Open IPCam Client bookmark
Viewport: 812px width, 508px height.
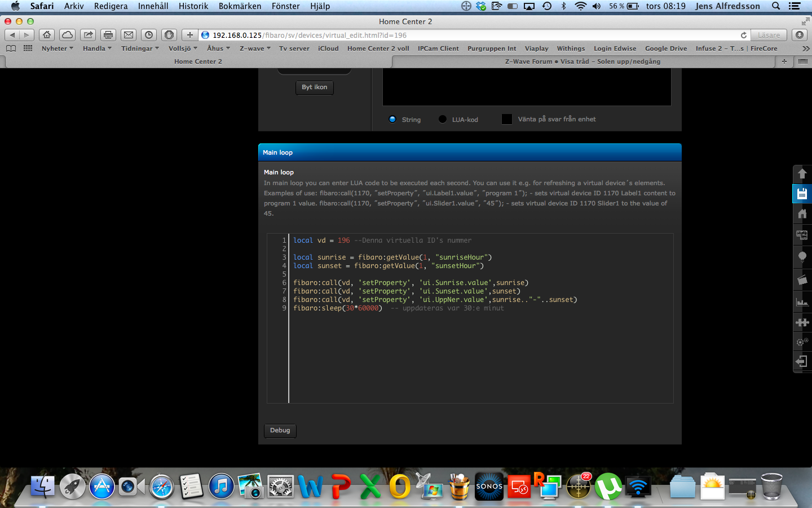[438, 49]
